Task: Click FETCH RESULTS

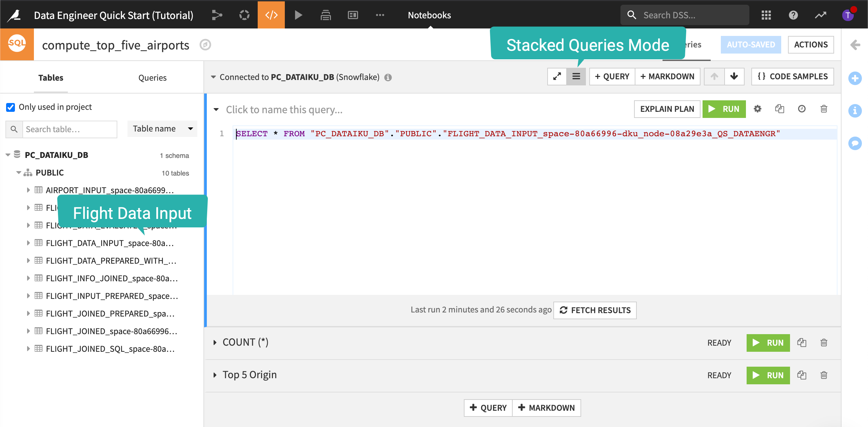Action: tap(595, 310)
